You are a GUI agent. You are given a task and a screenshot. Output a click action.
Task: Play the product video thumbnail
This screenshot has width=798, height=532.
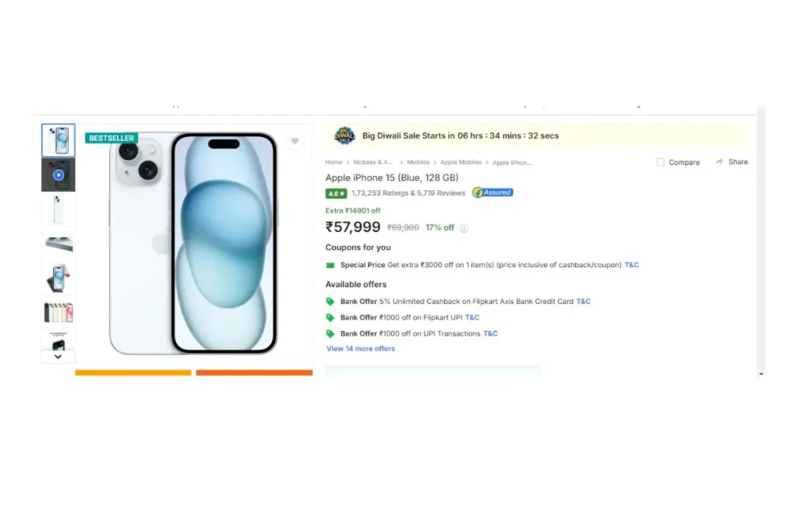[58, 175]
